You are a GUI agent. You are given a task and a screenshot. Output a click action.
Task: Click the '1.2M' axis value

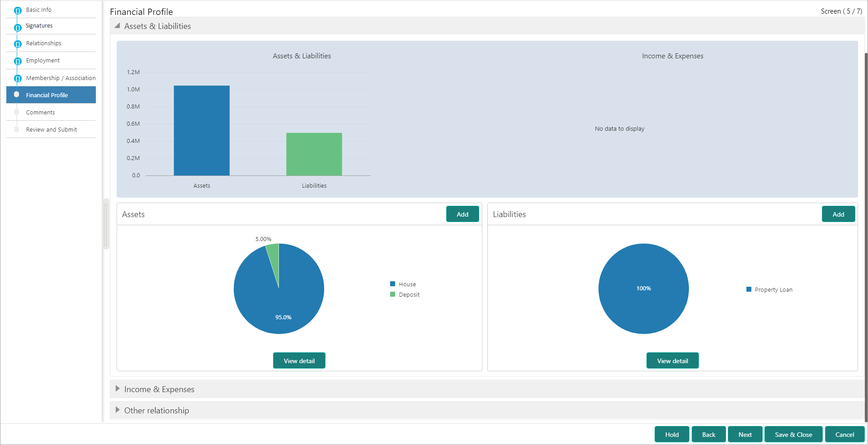click(x=133, y=72)
